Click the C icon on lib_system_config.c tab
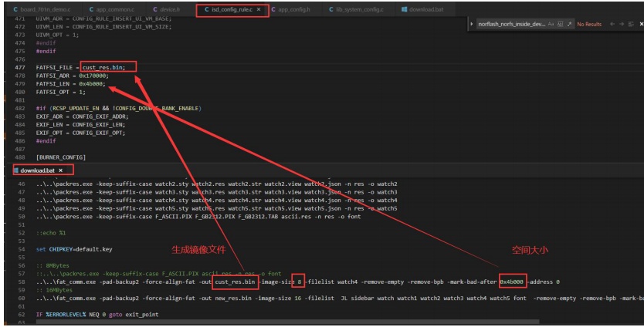 (x=331, y=9)
